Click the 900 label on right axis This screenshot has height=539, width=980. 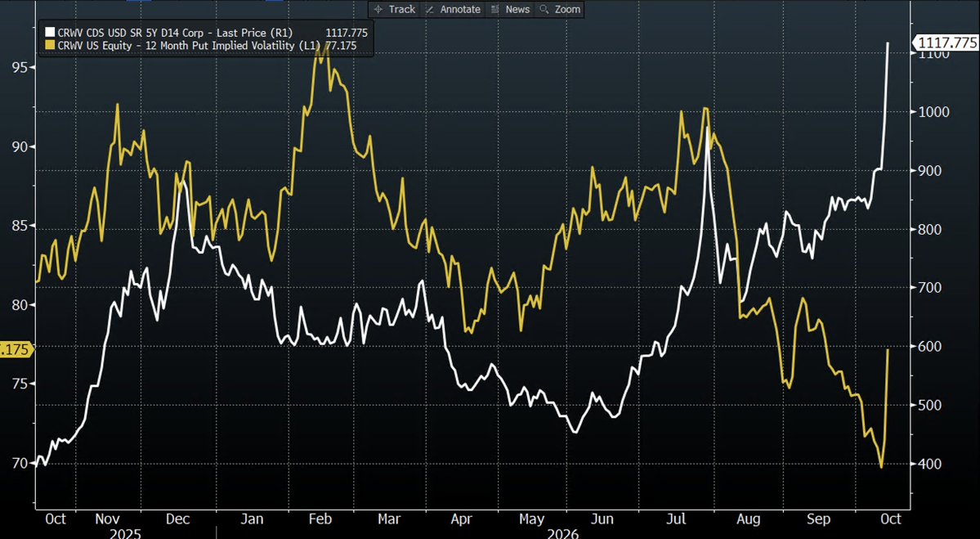(x=931, y=171)
